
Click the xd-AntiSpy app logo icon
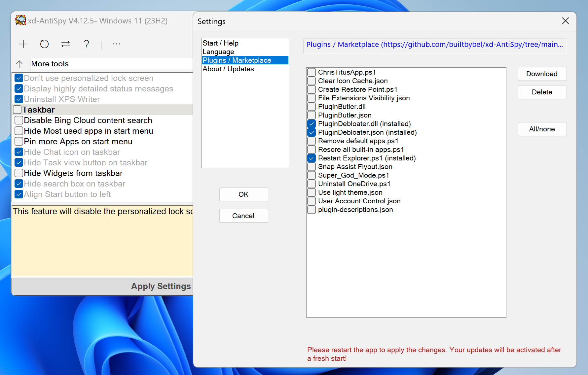[20, 20]
